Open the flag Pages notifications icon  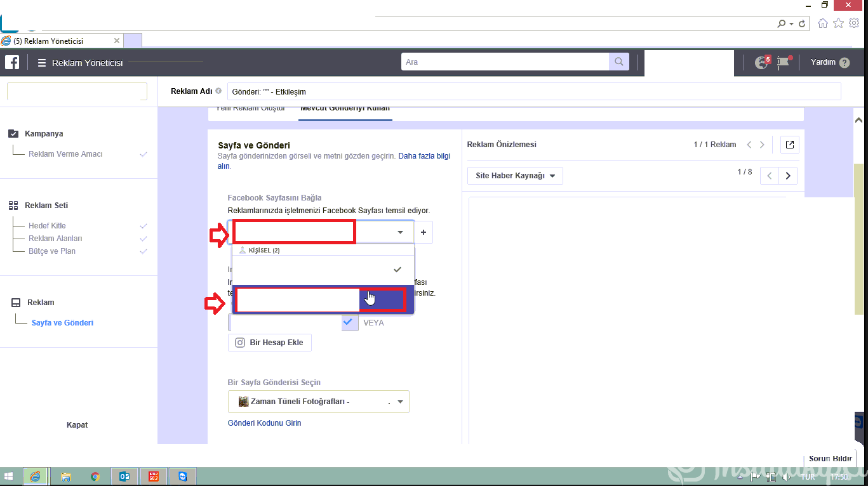pos(784,62)
